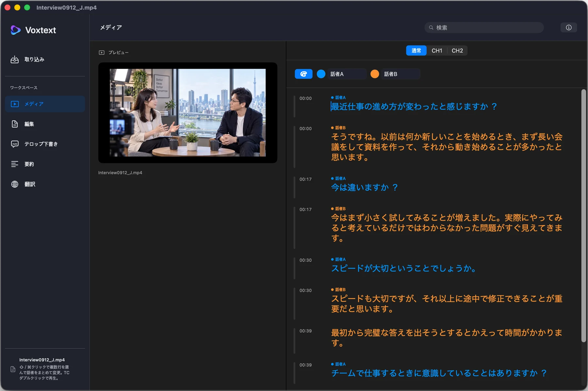Click the プレビュー preview icon
The width and height of the screenshot is (588, 391).
pyautogui.click(x=102, y=53)
